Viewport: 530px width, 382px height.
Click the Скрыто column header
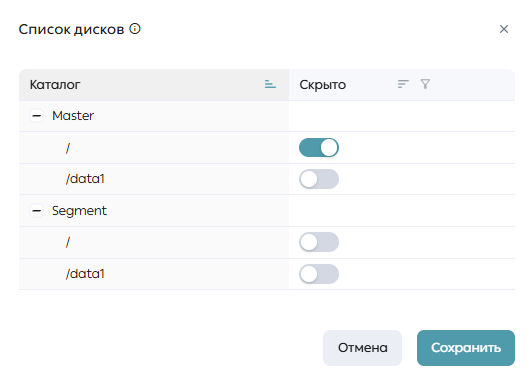tap(402, 85)
